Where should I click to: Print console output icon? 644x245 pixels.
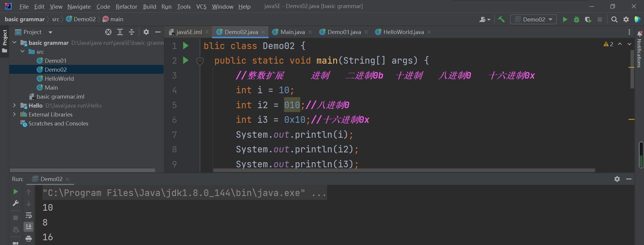29,238
